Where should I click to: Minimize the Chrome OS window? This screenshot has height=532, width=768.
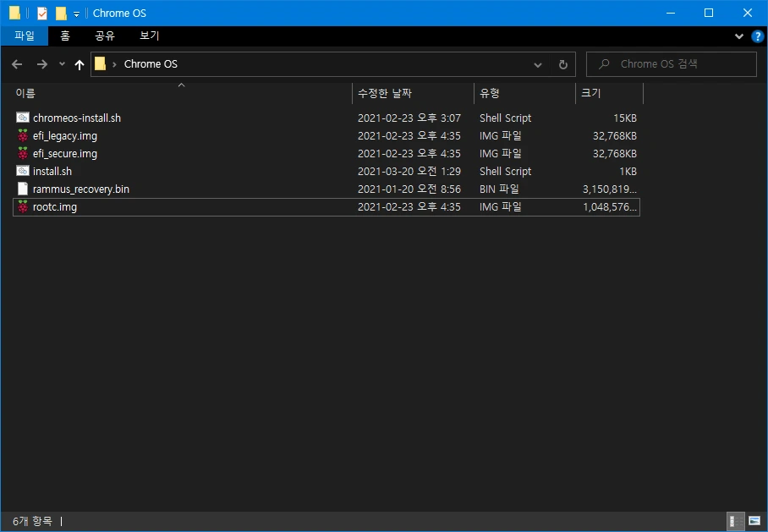(x=671, y=14)
